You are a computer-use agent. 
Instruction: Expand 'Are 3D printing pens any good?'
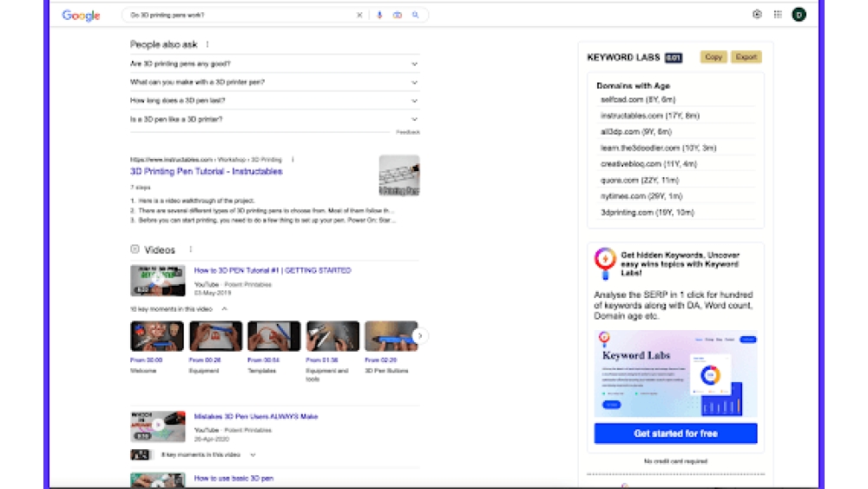pyautogui.click(x=274, y=63)
